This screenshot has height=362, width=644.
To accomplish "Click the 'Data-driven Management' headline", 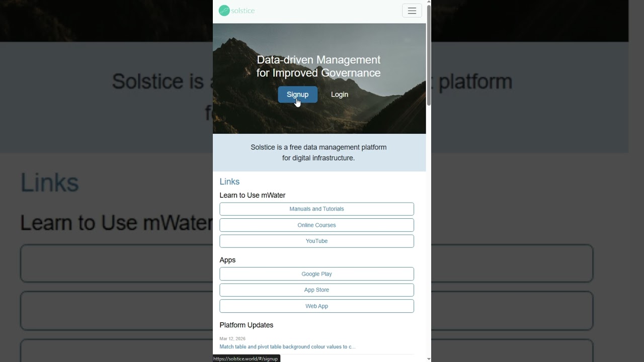I will 318,60.
